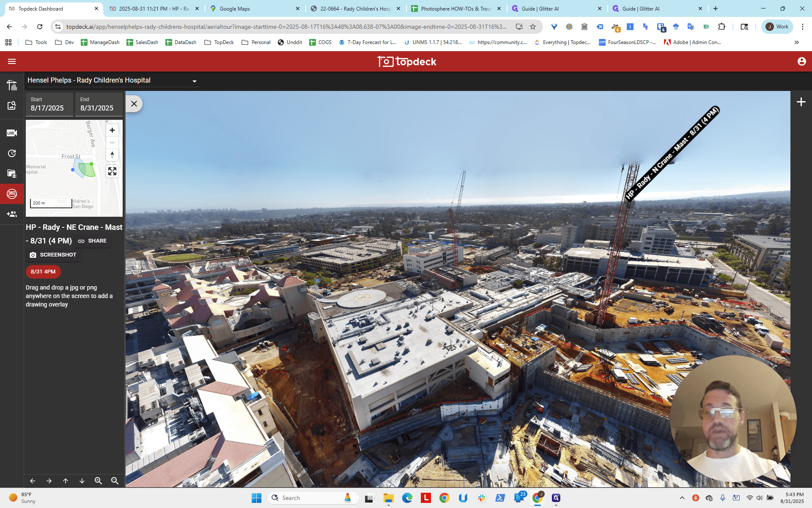Viewport: 812px width, 508px height.
Task: Select the 8/31 4PM time chip
Action: [43, 272]
